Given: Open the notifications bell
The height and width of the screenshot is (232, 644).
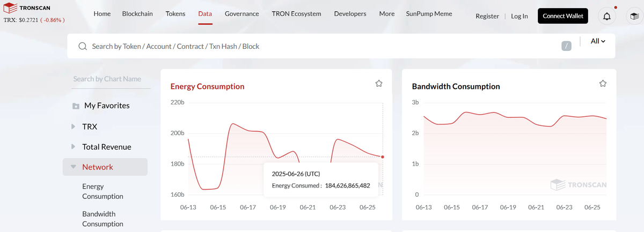Looking at the screenshot, I should (607, 16).
